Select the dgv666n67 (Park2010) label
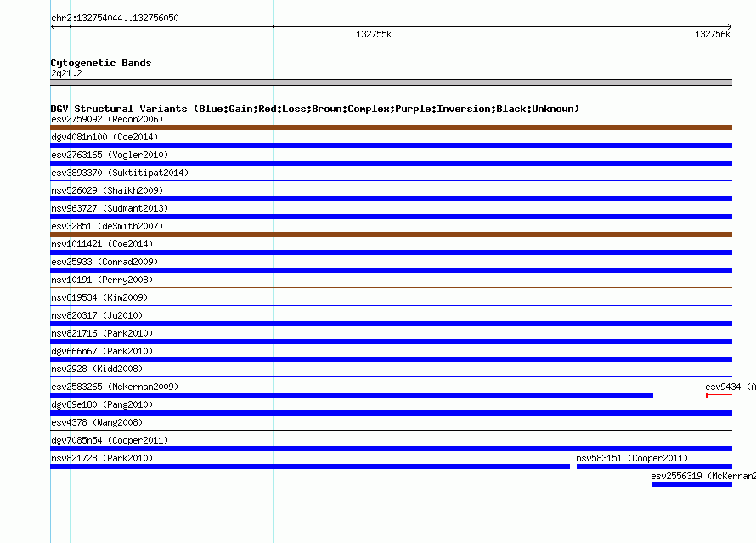 (x=102, y=351)
